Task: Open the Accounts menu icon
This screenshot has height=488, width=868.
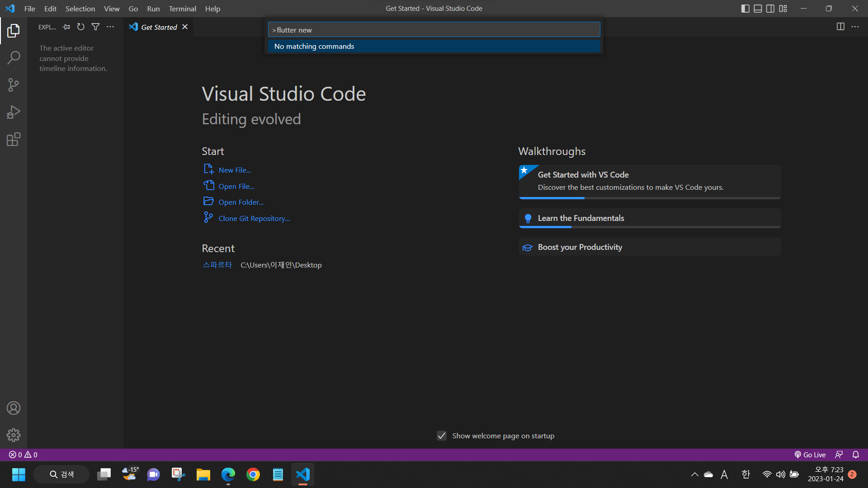Action: pyautogui.click(x=14, y=408)
